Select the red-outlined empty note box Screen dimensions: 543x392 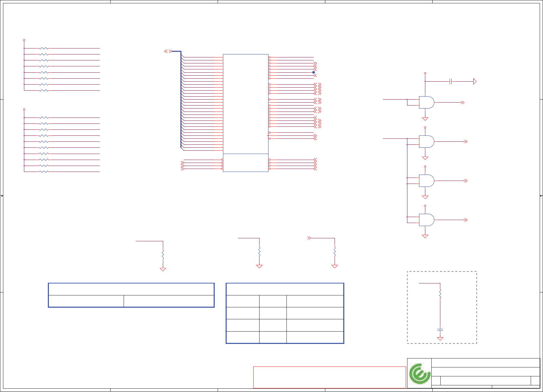point(329,377)
